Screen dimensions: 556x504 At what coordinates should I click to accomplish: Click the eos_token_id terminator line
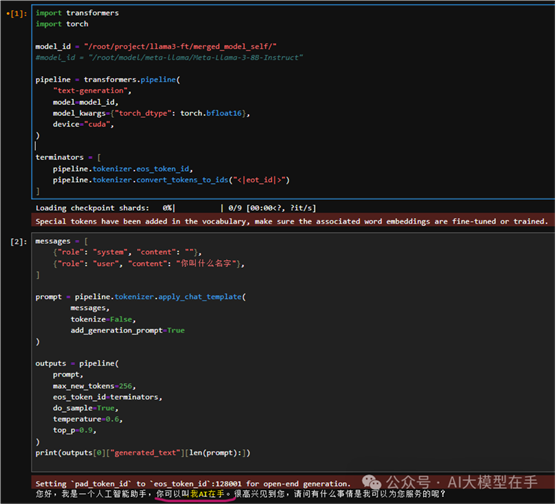point(123,169)
